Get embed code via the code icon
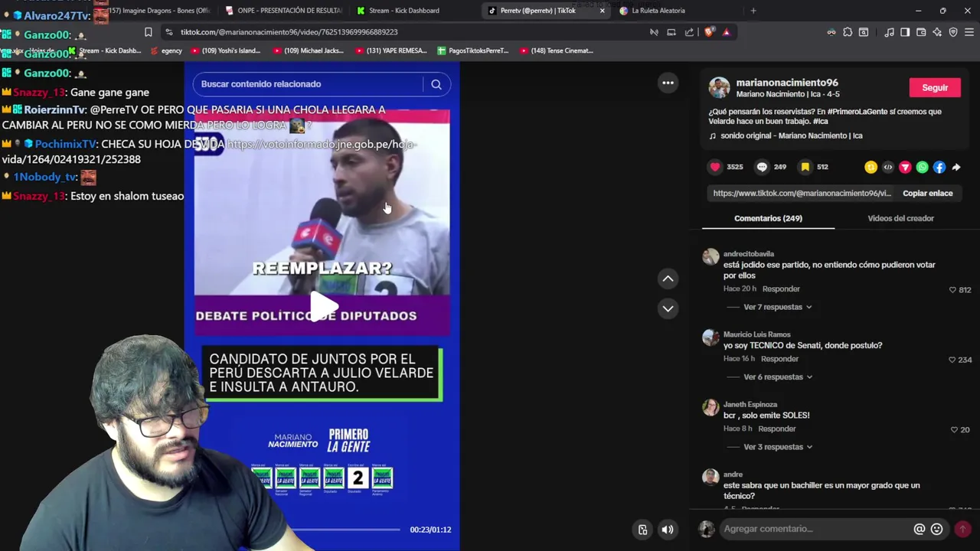 coord(888,167)
